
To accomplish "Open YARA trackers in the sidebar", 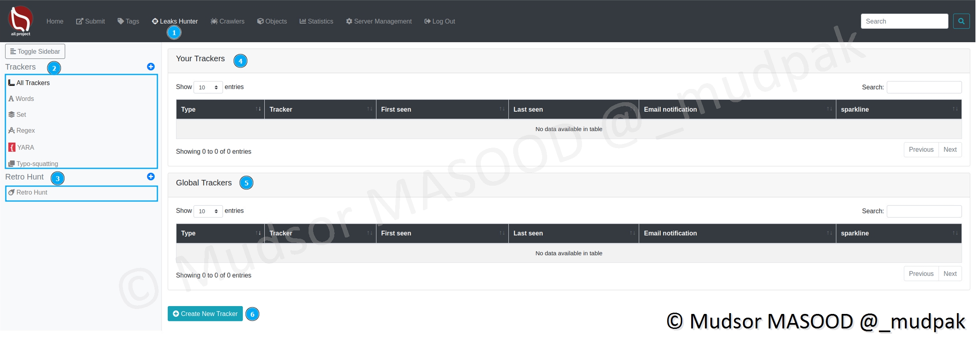I will (x=25, y=147).
